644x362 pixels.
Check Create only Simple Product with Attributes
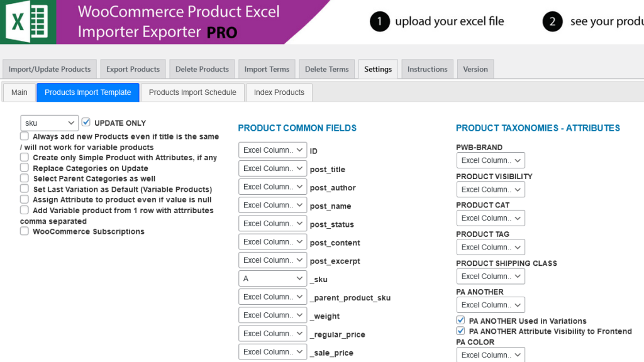click(25, 157)
